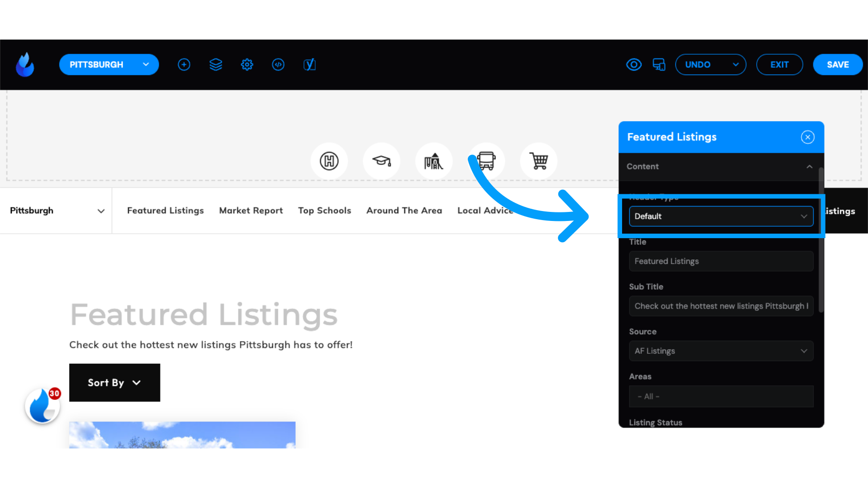Click the Title input field
This screenshot has height=488, width=868.
click(x=721, y=261)
